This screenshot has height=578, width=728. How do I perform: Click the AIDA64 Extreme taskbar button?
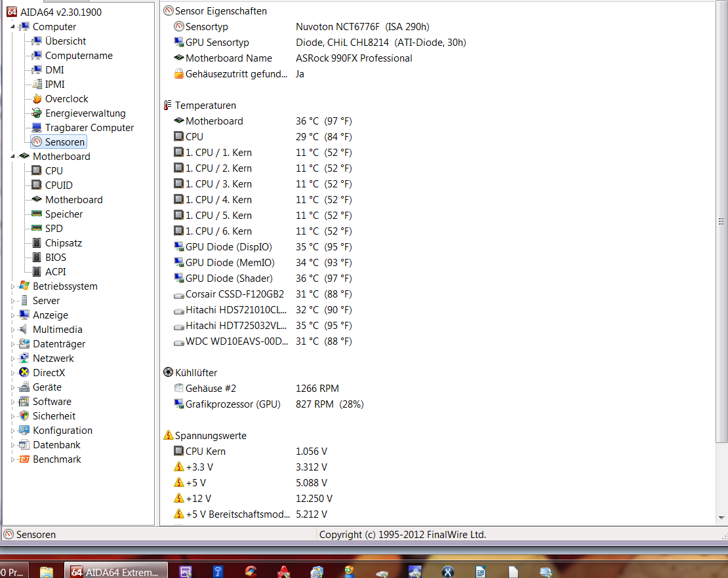click(115, 571)
